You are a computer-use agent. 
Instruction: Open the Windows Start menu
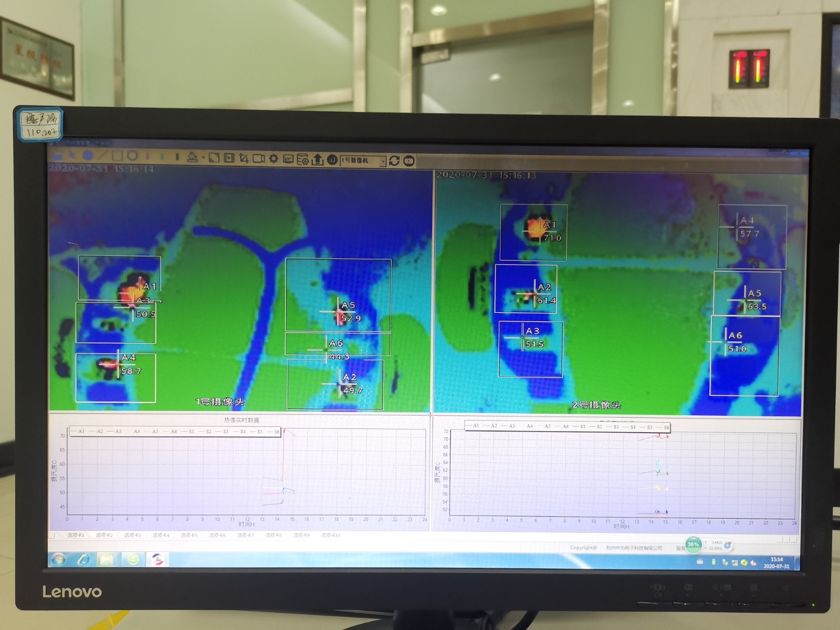(x=58, y=559)
